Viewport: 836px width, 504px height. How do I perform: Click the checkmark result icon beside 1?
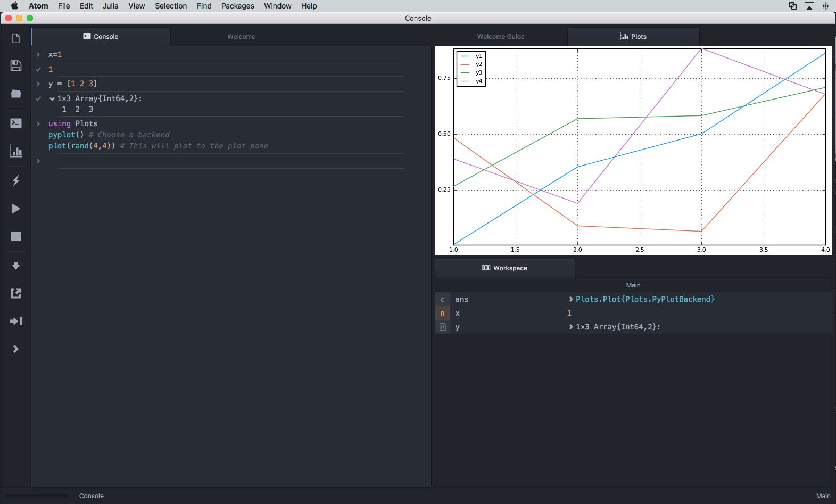click(x=38, y=69)
